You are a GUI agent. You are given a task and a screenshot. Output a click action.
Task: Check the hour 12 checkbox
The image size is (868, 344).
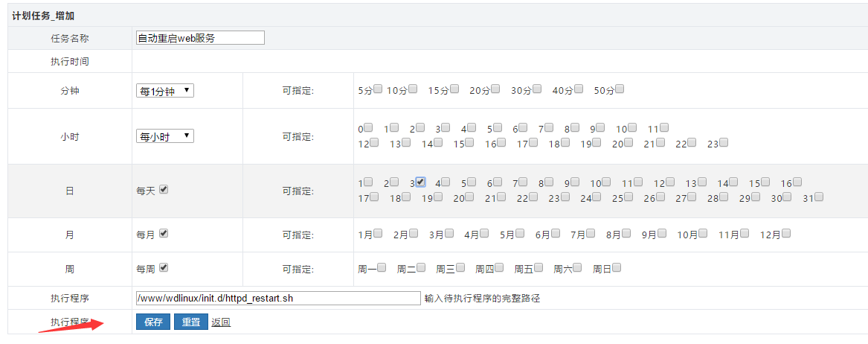point(374,143)
